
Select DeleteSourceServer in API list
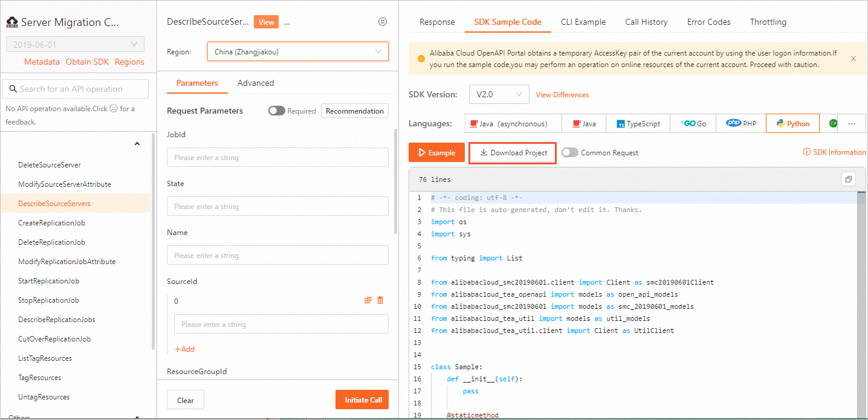point(50,165)
